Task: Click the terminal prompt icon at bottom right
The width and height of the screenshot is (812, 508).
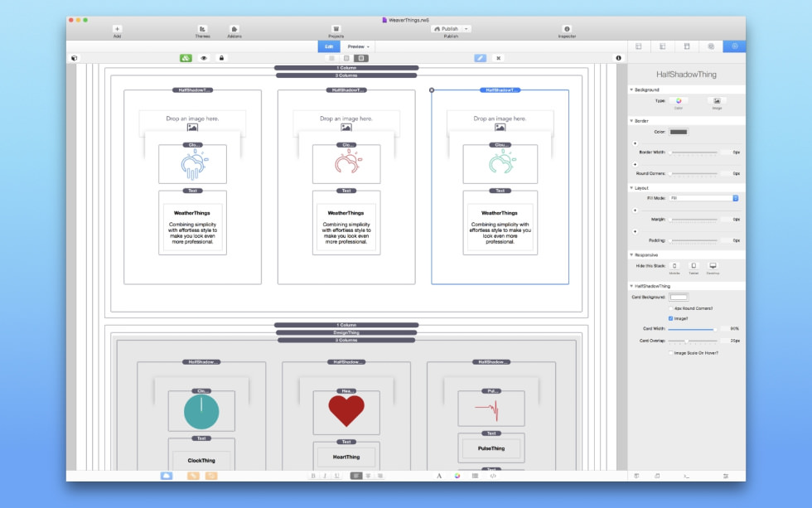Action: click(686, 476)
